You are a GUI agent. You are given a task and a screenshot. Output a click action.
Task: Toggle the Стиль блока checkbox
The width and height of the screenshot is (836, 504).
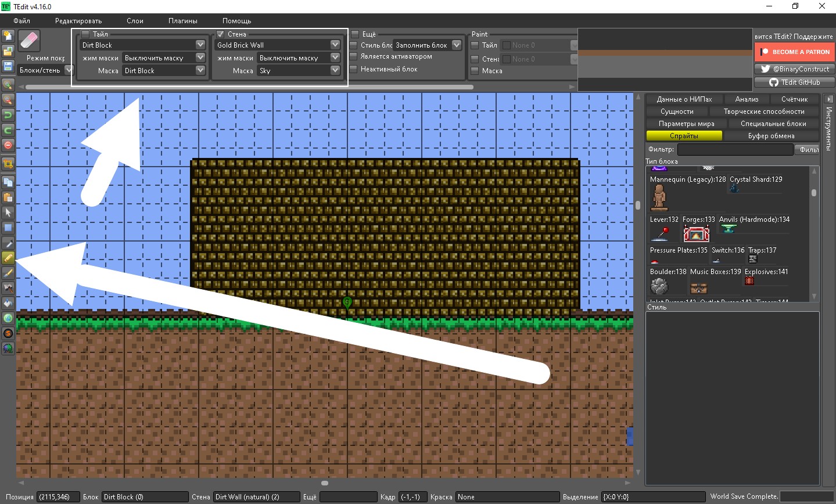(354, 45)
